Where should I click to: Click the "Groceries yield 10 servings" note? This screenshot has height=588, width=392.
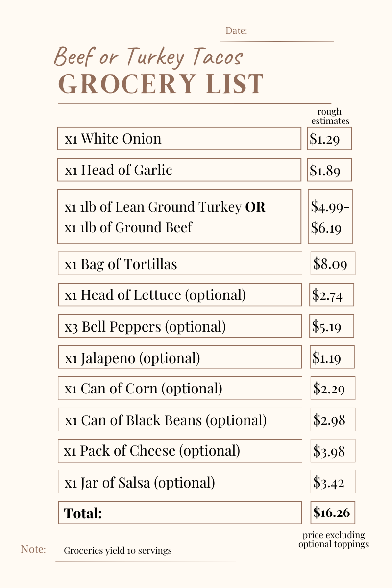pyautogui.click(x=118, y=550)
